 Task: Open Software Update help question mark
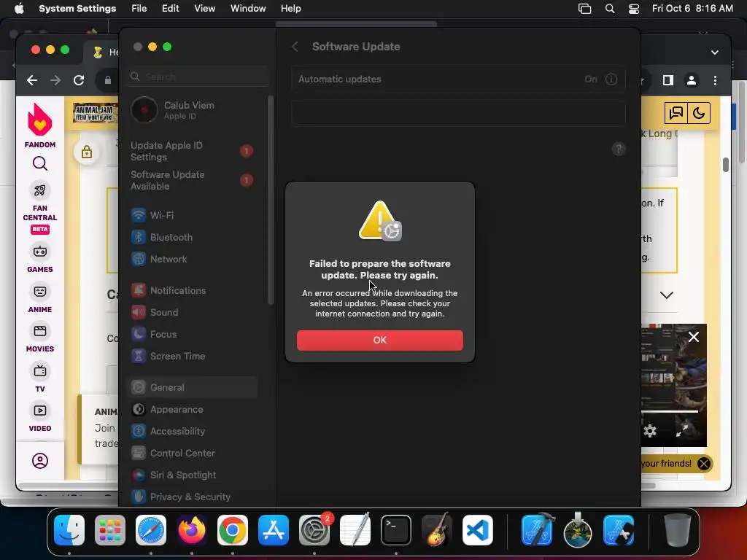tap(619, 149)
